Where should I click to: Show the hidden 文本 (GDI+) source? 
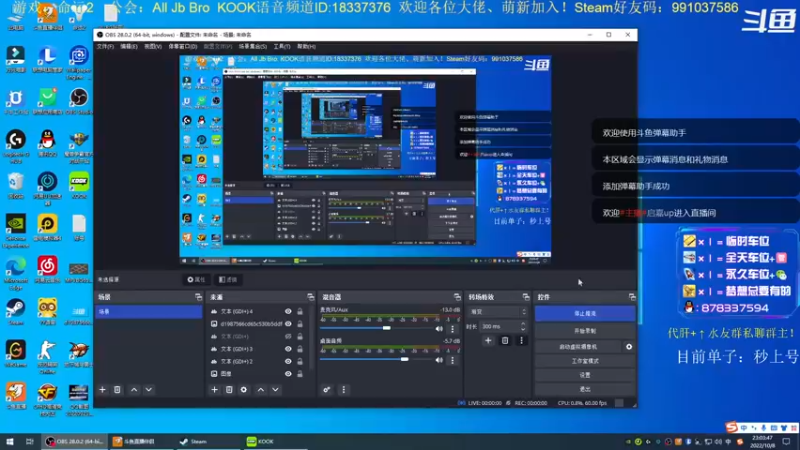tap(288, 336)
